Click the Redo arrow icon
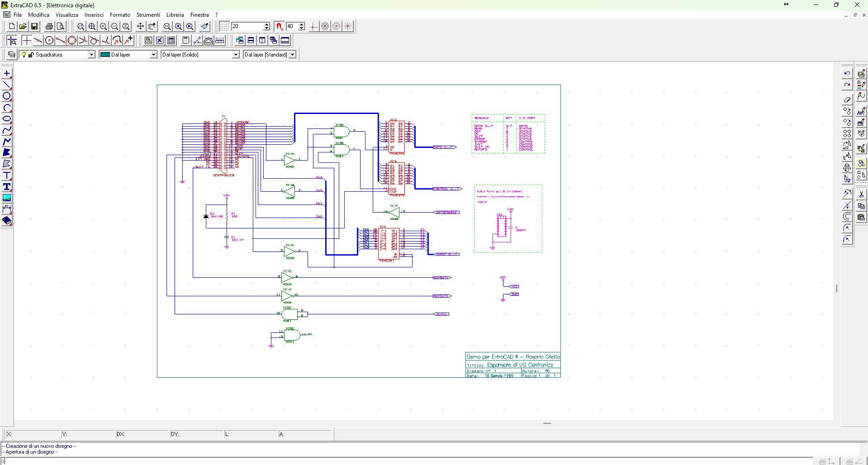 coord(847,85)
